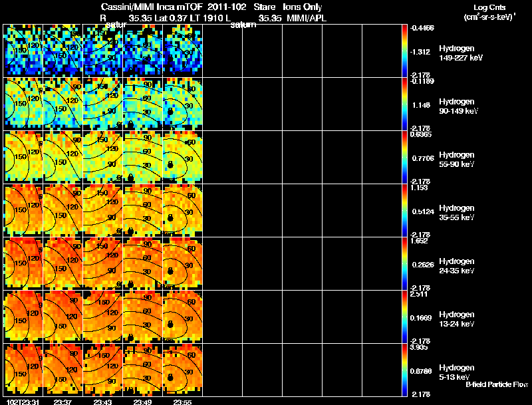Screen dimensions: 532x405
Task: Pick the 55-90 keV panel at 23:31
Action: 23,157
